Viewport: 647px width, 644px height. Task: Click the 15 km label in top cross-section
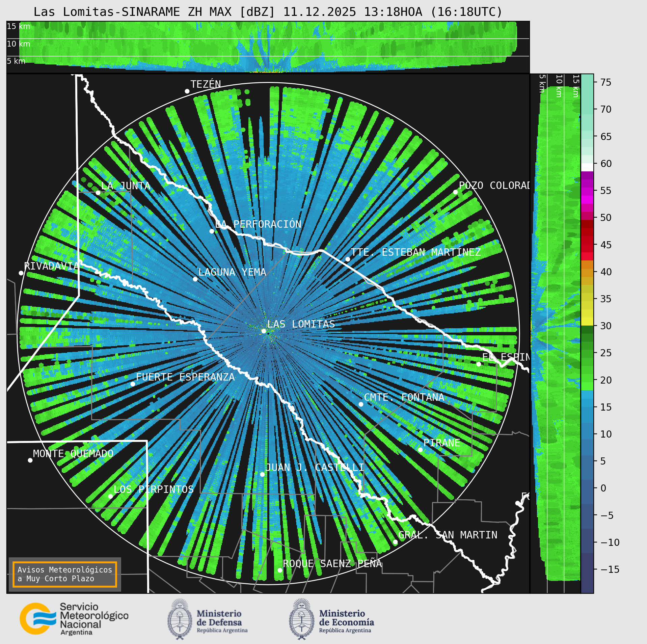(19, 26)
